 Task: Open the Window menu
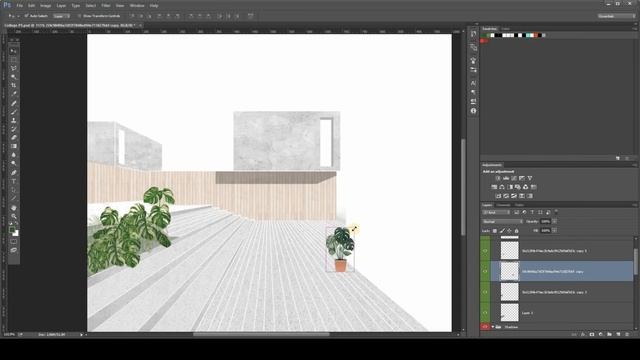137,6
